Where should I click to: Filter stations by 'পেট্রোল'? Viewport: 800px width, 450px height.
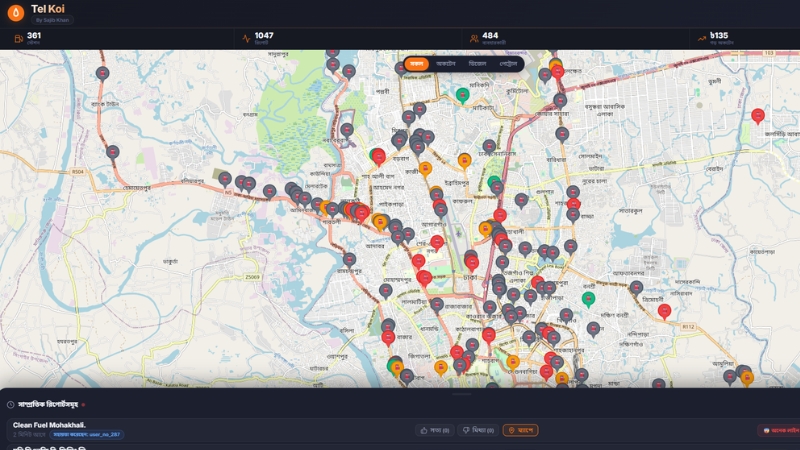tap(509, 64)
